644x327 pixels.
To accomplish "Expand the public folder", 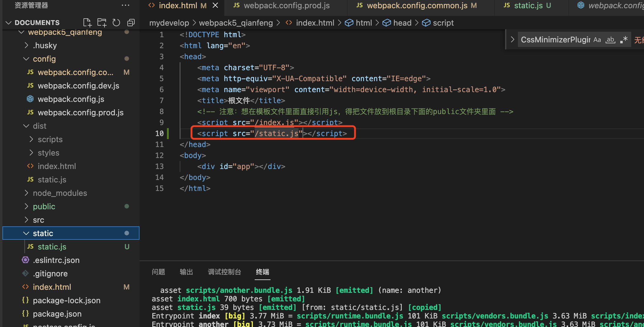I will [27, 207].
